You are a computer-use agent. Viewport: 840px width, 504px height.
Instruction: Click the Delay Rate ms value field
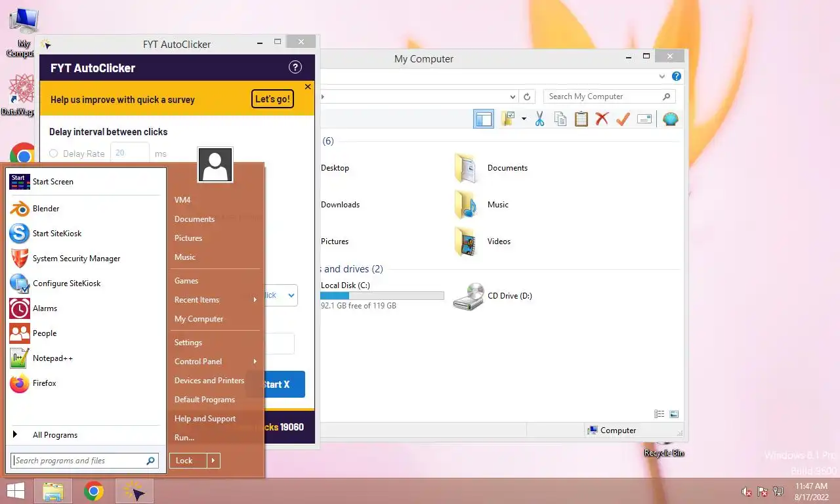(x=129, y=154)
